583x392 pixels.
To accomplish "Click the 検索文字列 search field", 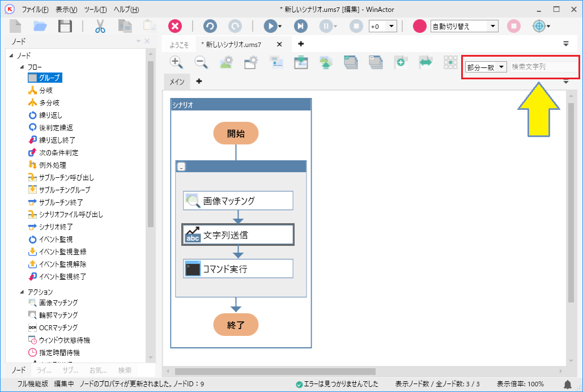I will click(x=544, y=67).
